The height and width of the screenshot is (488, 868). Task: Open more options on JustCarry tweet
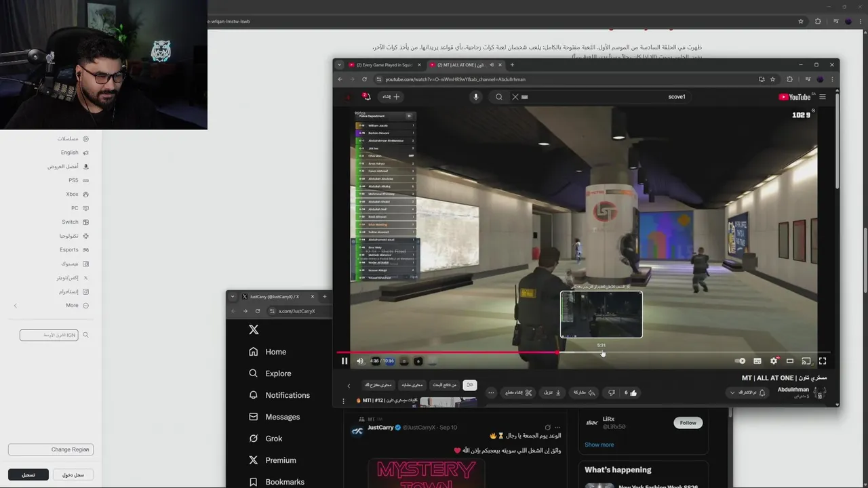point(557,428)
